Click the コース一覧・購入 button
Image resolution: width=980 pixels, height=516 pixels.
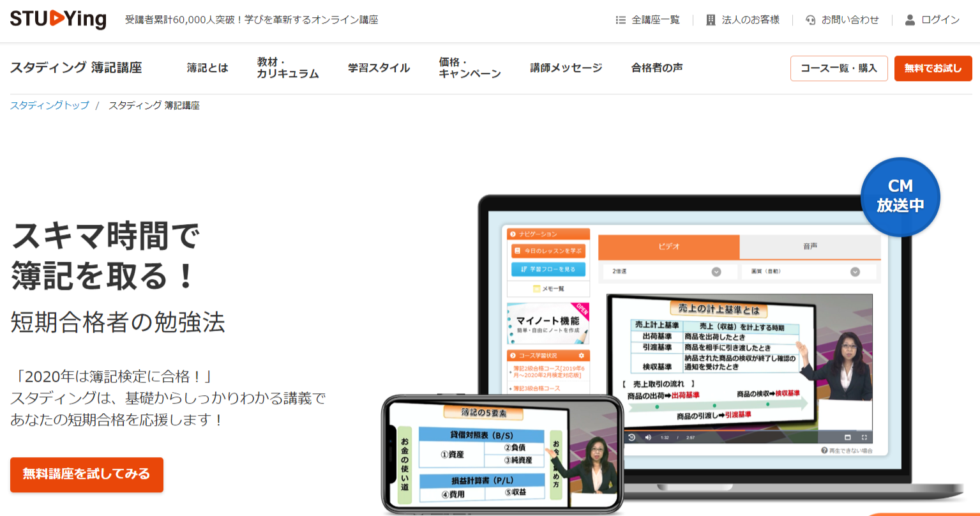pyautogui.click(x=839, y=68)
